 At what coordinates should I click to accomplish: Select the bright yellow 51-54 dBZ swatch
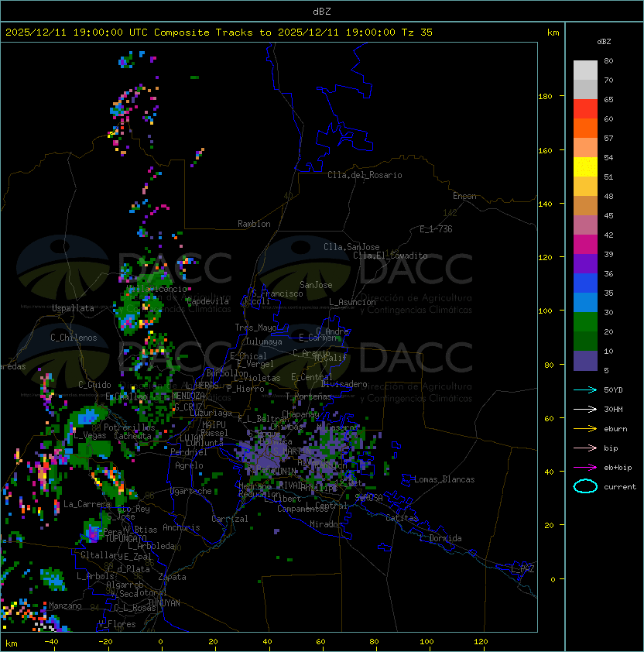pyautogui.click(x=585, y=167)
